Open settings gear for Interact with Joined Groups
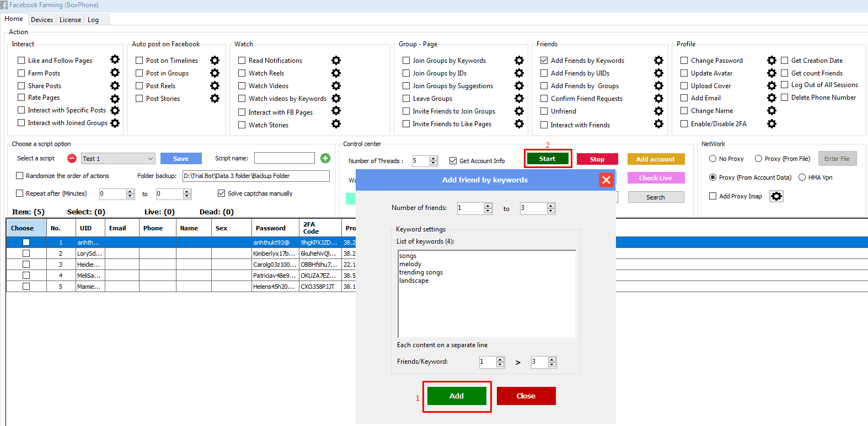The height and width of the screenshot is (426, 868). click(115, 123)
